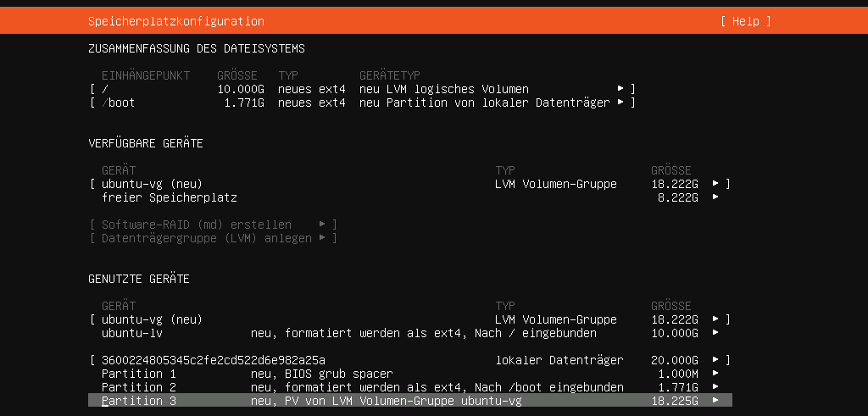Click arrow beside used ubuntu-vg group
This screenshot has height=416, width=868.
click(x=715, y=319)
